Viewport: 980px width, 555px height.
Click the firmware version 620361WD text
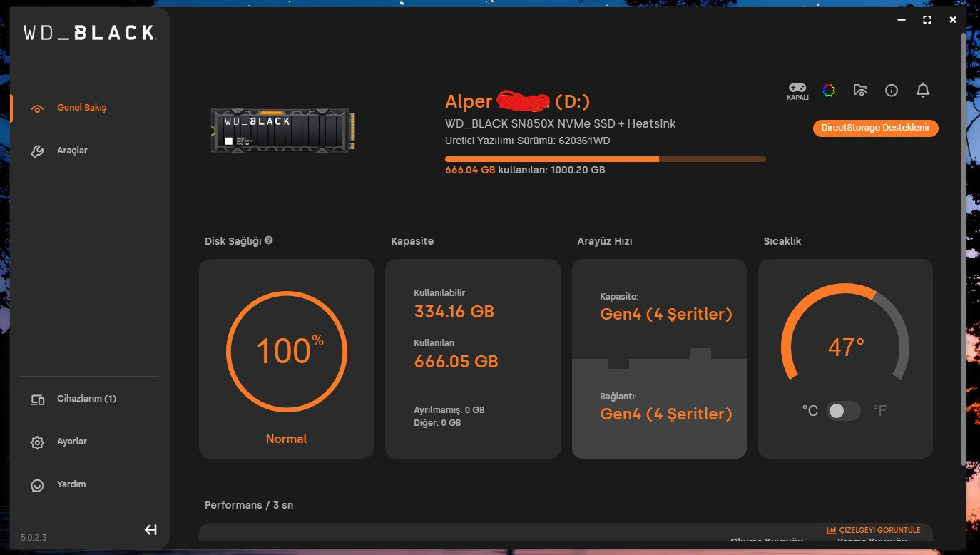click(x=528, y=141)
